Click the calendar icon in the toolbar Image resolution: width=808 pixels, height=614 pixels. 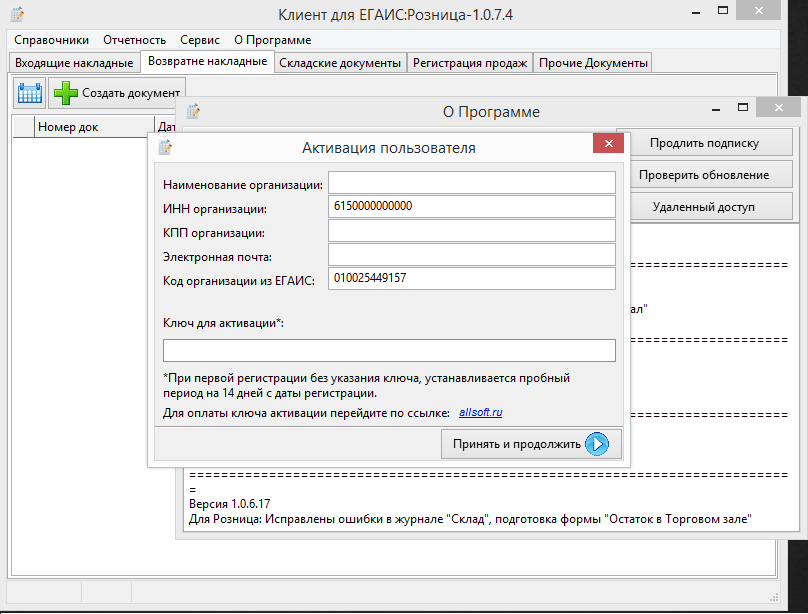(x=30, y=94)
